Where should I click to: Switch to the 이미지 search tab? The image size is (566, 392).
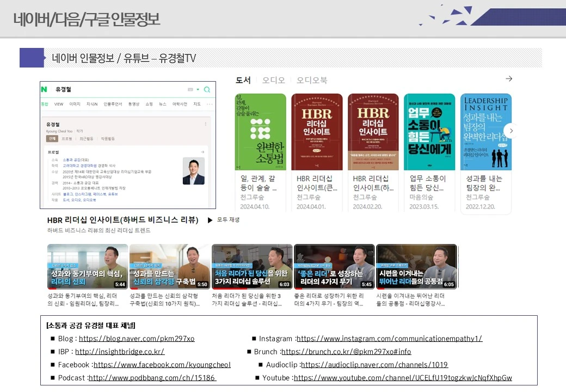(75, 104)
